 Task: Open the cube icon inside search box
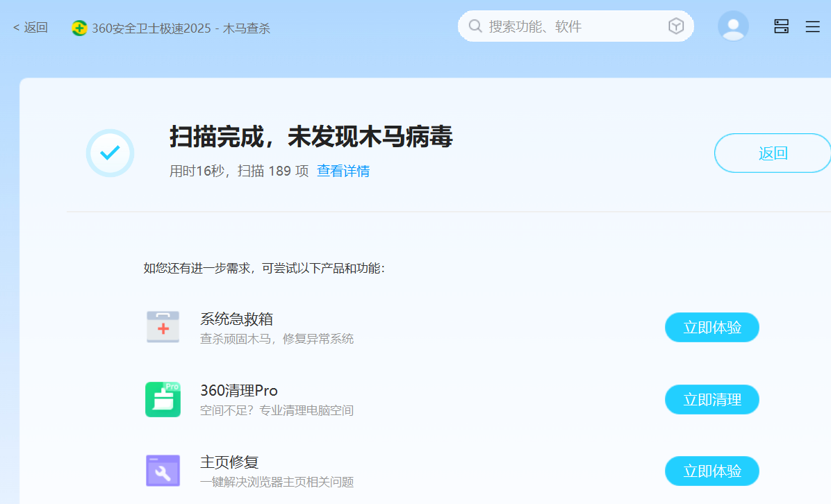pyautogui.click(x=676, y=26)
